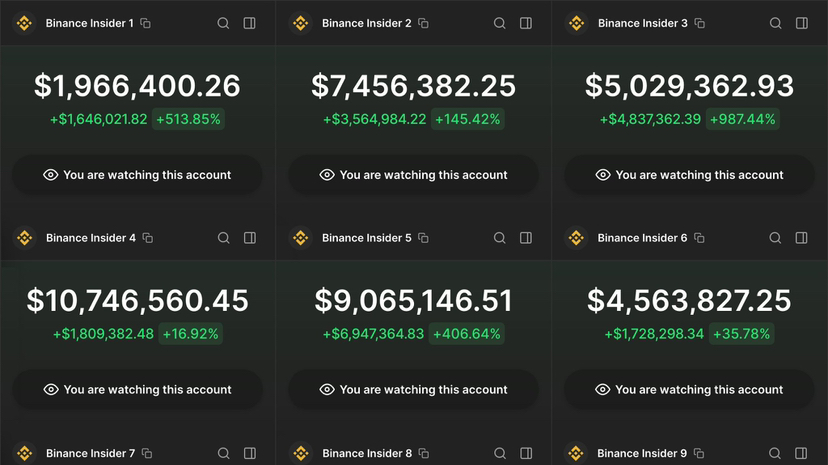Click the $10,746,560.45 balance amount
This screenshot has width=828, height=465.
tap(138, 300)
